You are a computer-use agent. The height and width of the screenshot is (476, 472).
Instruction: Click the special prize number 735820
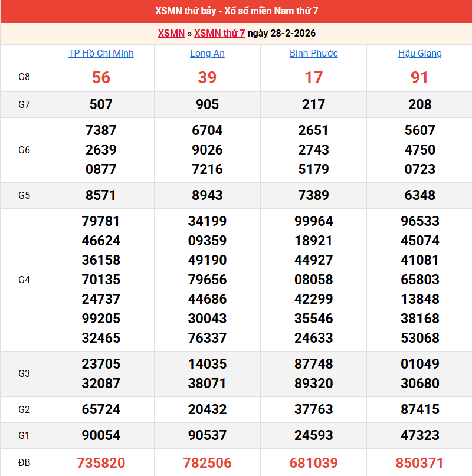[x=101, y=463]
